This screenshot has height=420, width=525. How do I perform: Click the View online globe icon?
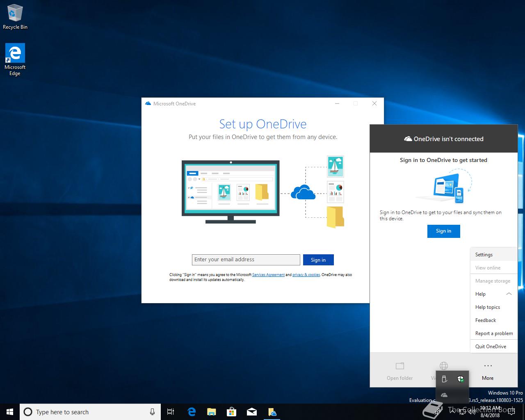[x=444, y=365]
